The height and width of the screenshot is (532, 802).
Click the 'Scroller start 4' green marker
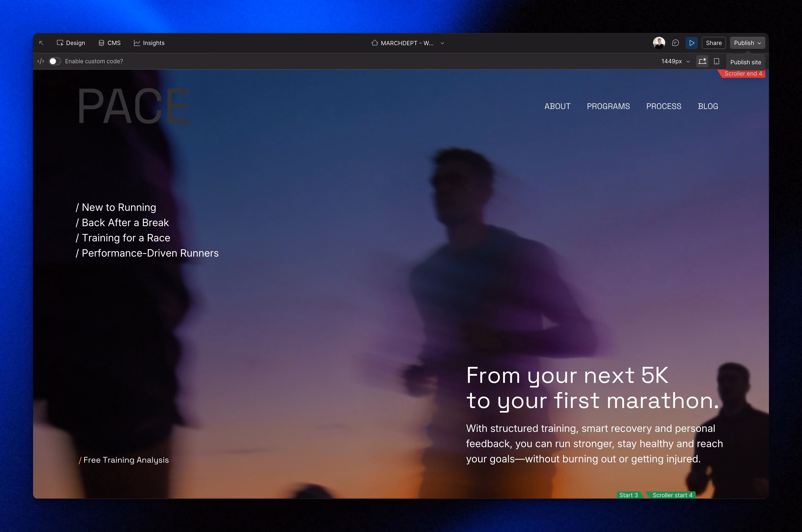pyautogui.click(x=671, y=495)
